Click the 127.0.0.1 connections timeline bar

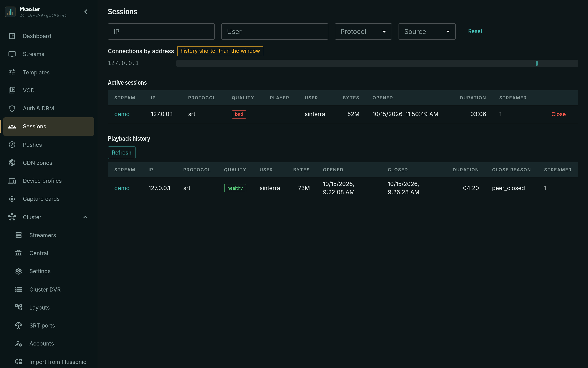(377, 63)
